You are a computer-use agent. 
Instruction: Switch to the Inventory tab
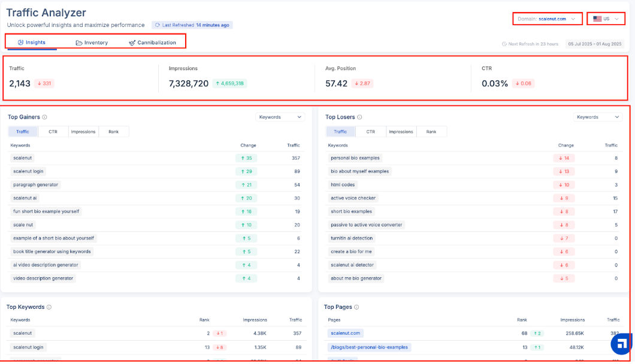[x=92, y=43]
